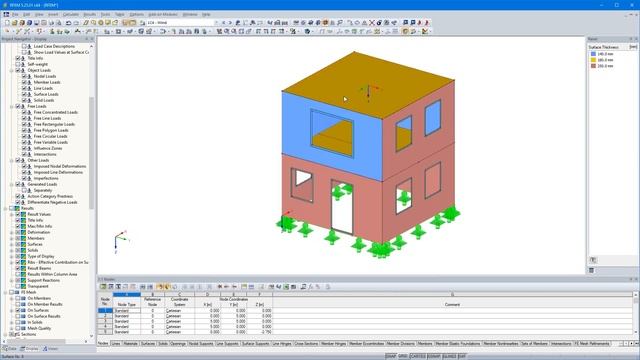Switch to the Openings table tab

click(x=178, y=344)
